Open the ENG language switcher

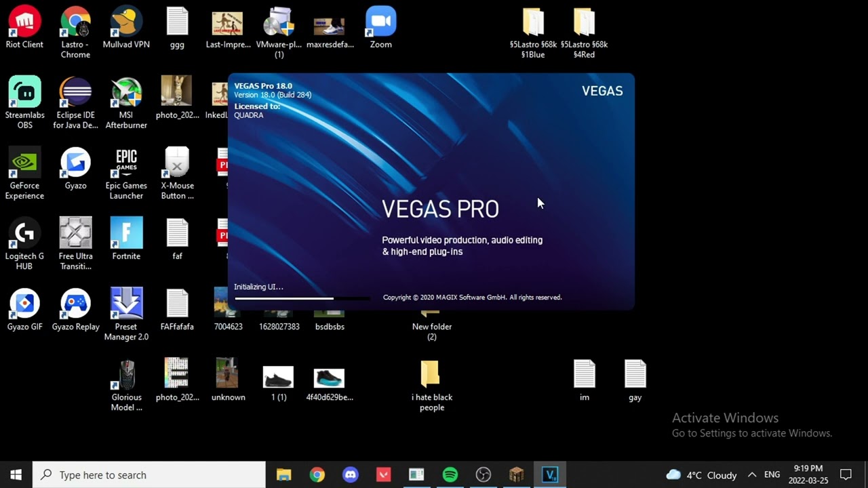[772, 474]
